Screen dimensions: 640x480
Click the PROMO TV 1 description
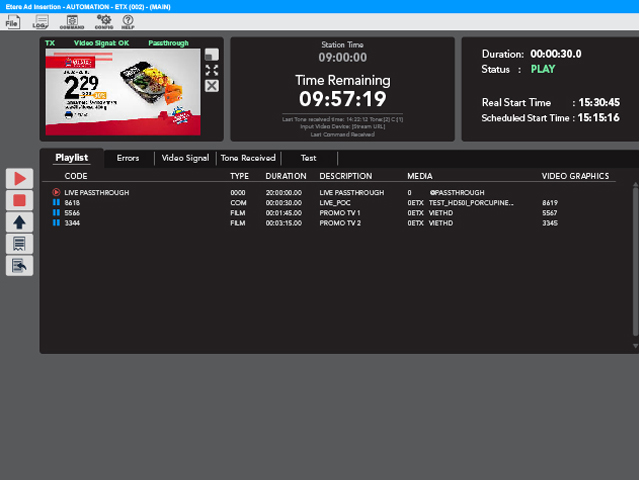tap(340, 213)
